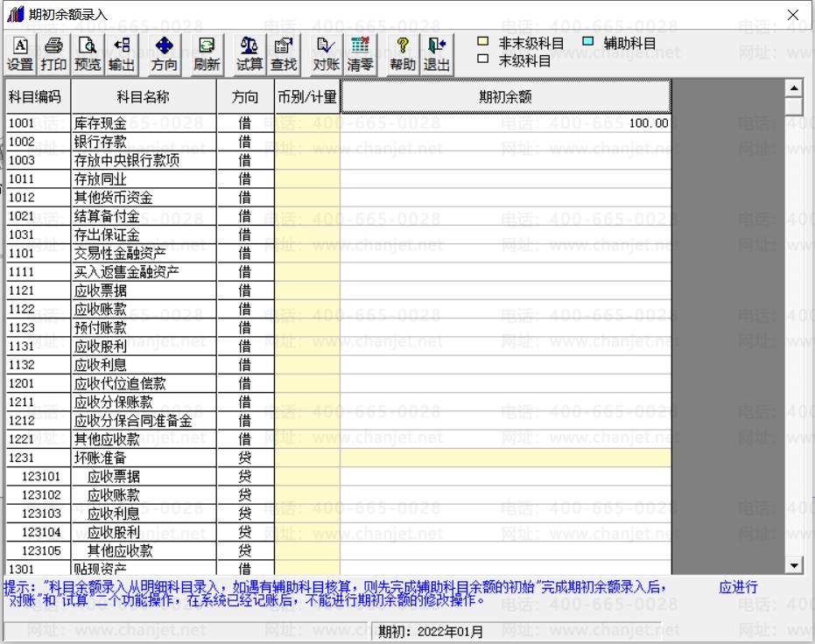Click the 清零 clear-to-zero icon
The width and height of the screenshot is (815, 644).
pos(360,54)
